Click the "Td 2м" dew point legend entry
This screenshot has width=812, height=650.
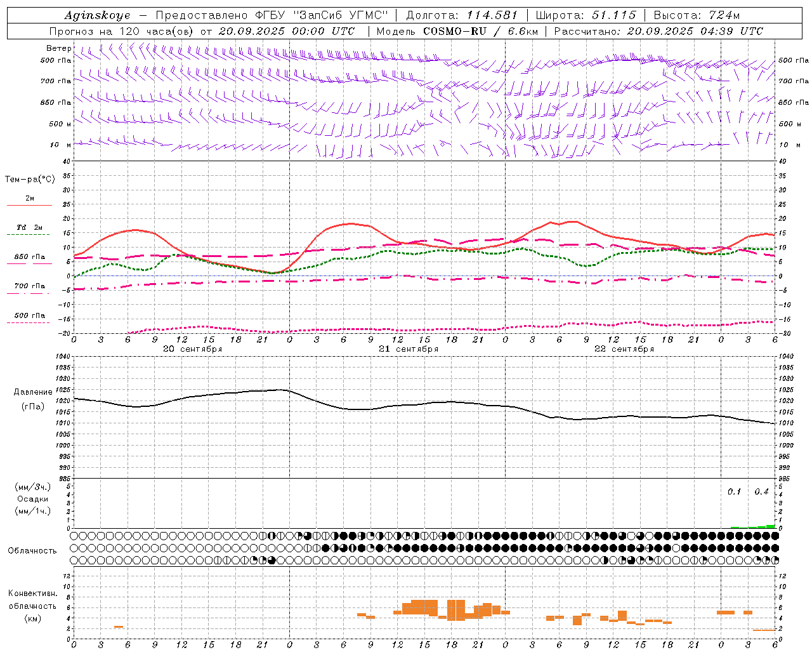tap(30, 227)
